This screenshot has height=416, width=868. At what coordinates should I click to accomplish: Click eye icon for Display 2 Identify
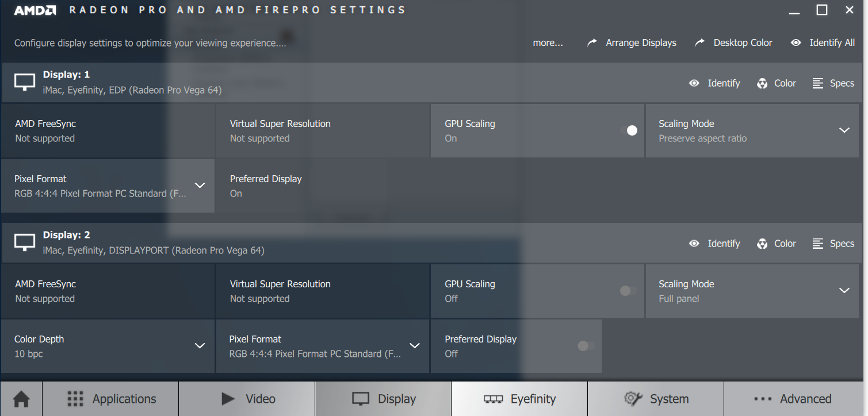(x=694, y=244)
